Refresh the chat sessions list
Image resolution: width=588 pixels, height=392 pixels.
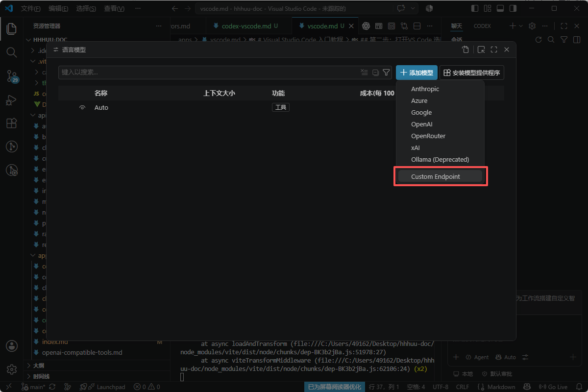click(x=539, y=40)
